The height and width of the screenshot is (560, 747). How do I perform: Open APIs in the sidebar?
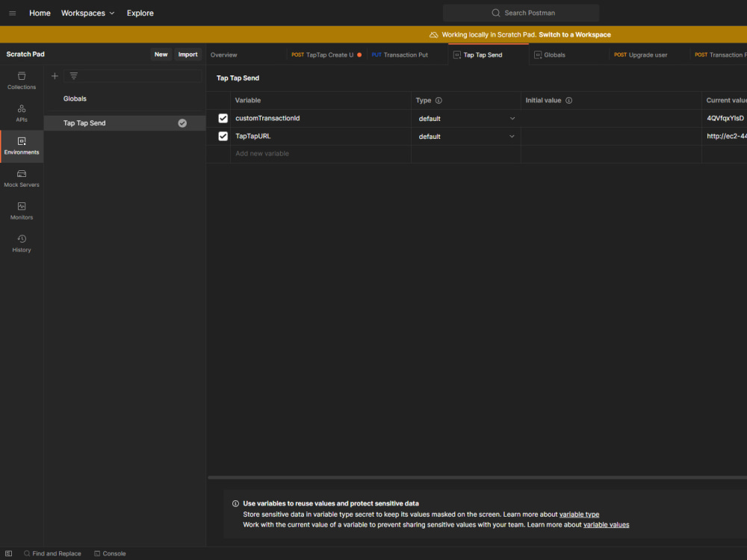point(22,113)
